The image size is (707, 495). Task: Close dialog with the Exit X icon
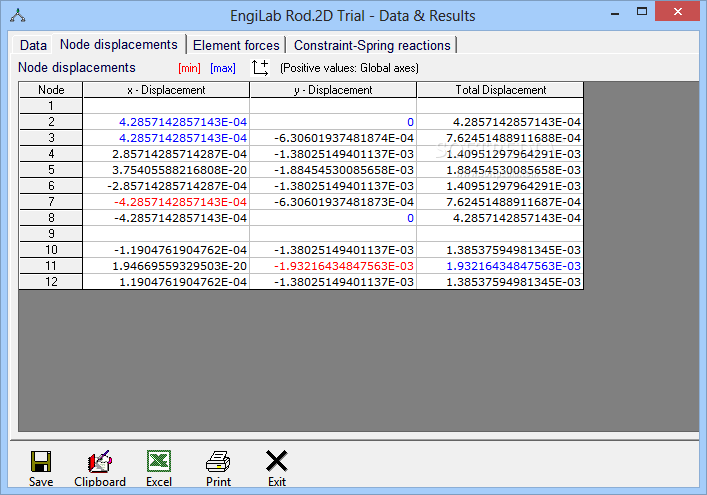(276, 461)
